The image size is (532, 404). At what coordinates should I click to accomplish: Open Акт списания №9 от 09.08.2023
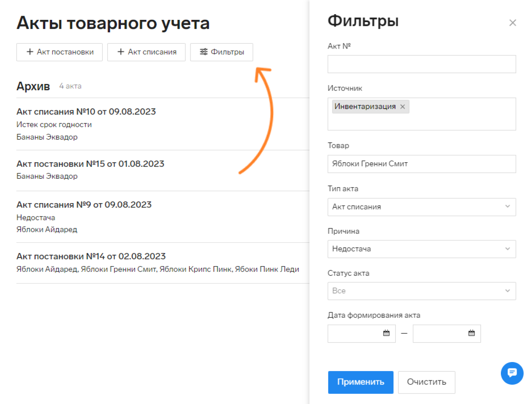point(84,205)
